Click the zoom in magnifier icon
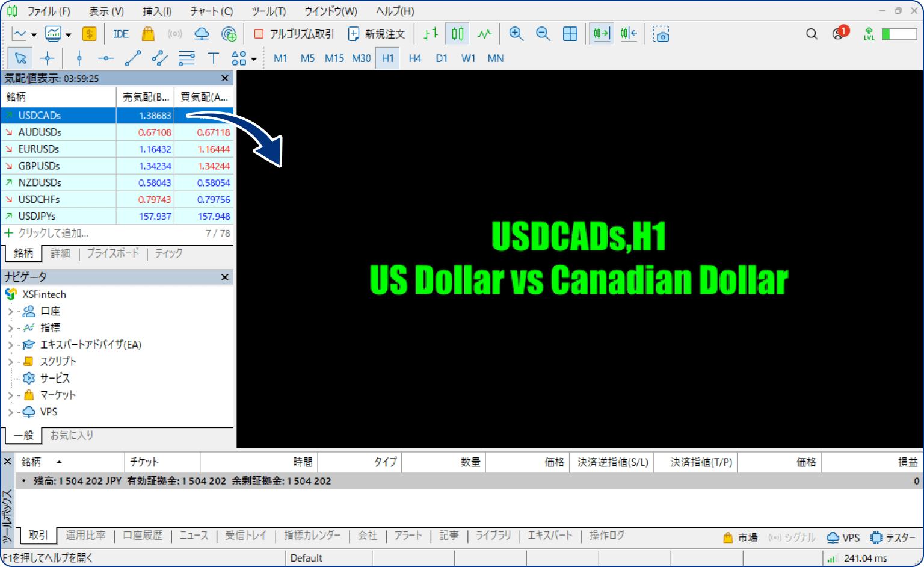924x567 pixels. (516, 34)
